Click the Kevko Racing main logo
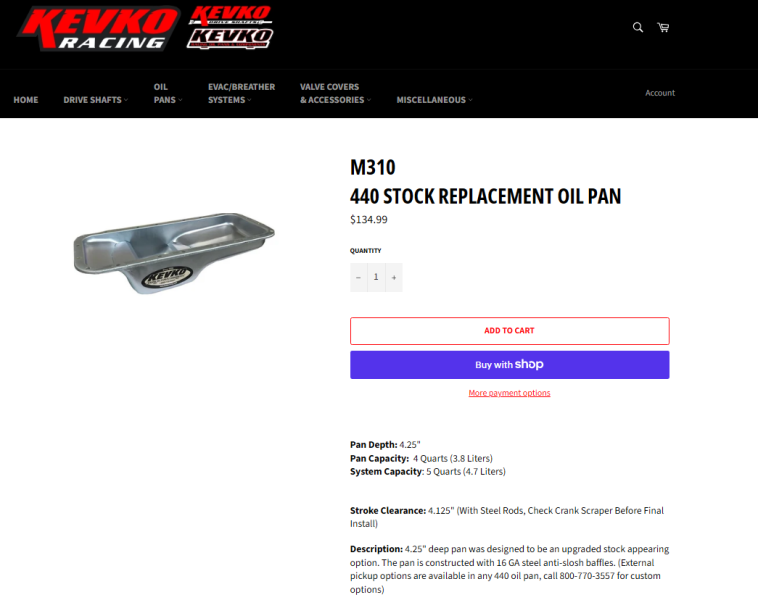Viewport: 758px width, 600px height. (99, 29)
